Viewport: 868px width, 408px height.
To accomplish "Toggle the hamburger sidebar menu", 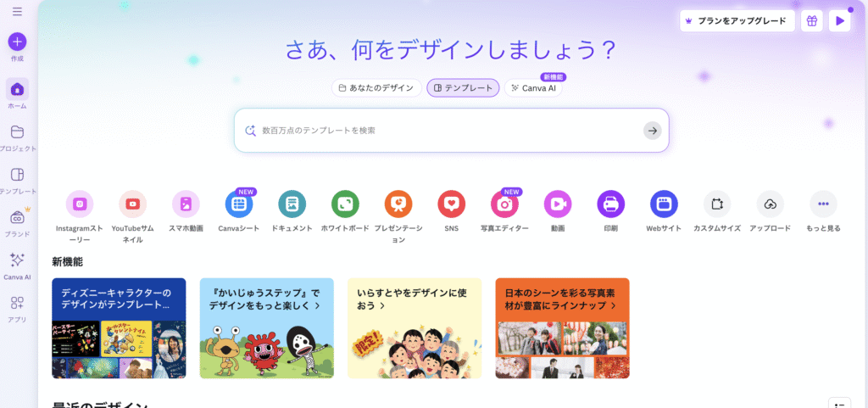I will pyautogui.click(x=17, y=12).
